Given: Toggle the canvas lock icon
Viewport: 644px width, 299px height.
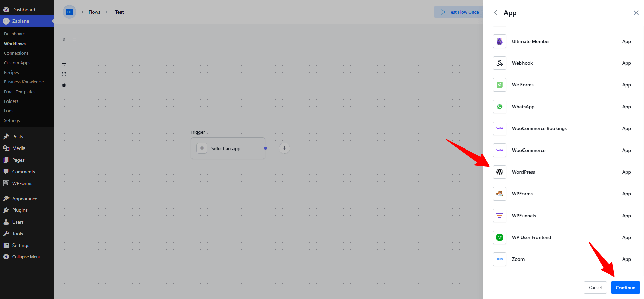Looking at the screenshot, I should (x=64, y=85).
